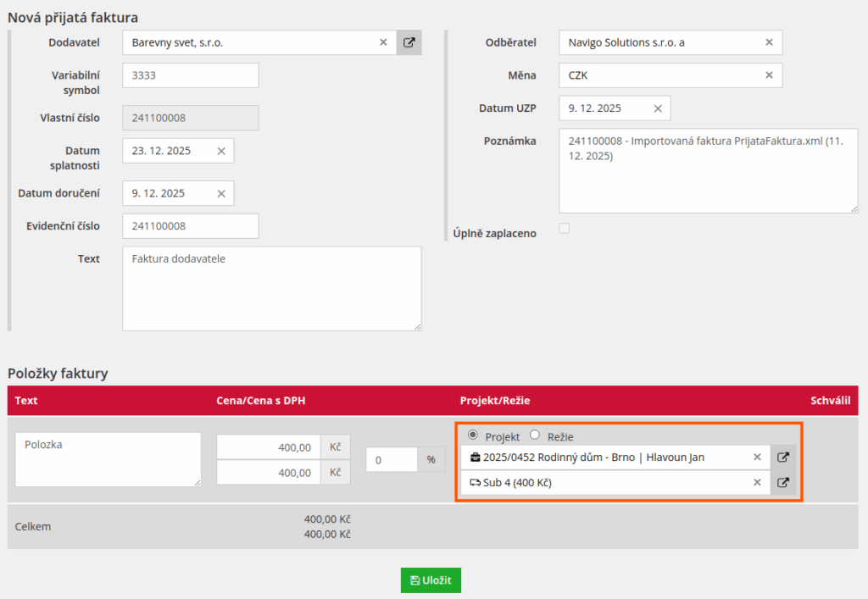Click into the Variabilní symbol field
The image size is (868, 599).
pos(190,75)
